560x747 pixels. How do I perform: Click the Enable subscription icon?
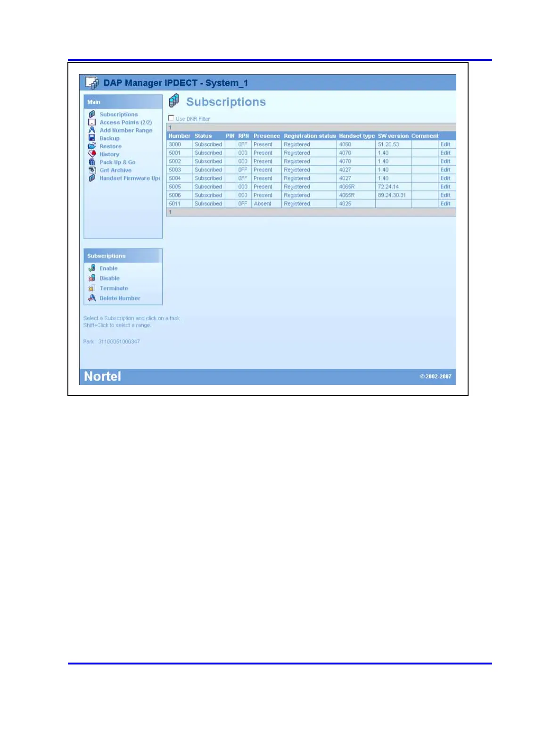pos(92,268)
